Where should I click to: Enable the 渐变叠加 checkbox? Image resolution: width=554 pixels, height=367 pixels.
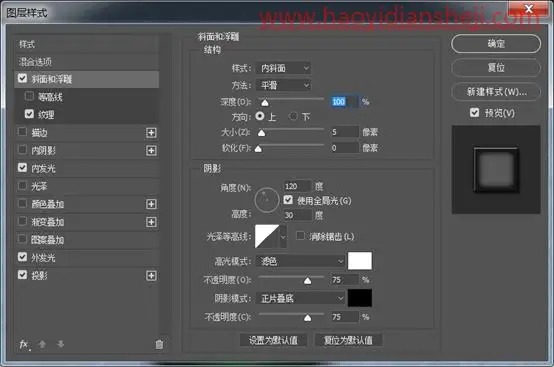coord(22,221)
